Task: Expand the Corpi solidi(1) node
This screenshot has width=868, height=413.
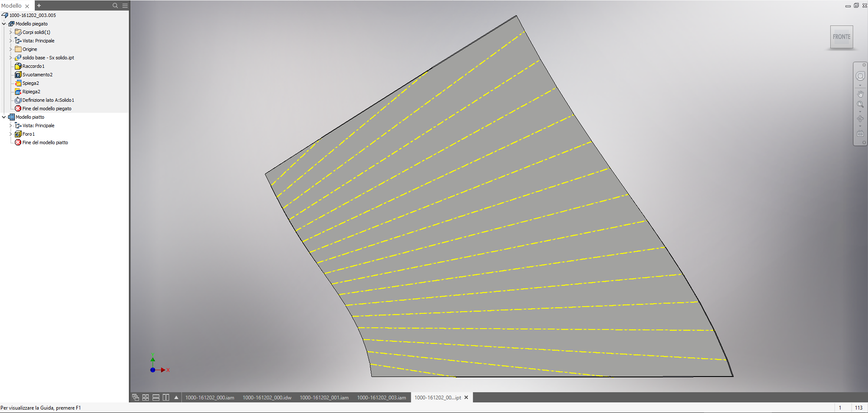Action: 11,32
